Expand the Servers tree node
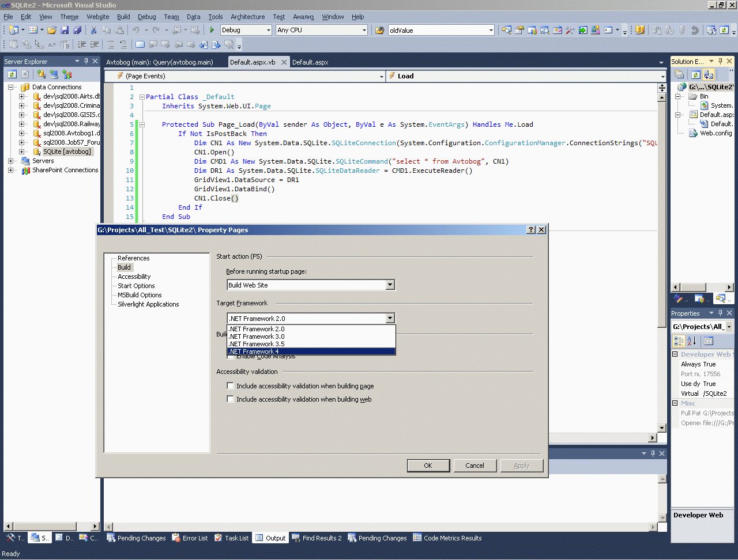This screenshot has height=560, width=738. click(x=11, y=161)
